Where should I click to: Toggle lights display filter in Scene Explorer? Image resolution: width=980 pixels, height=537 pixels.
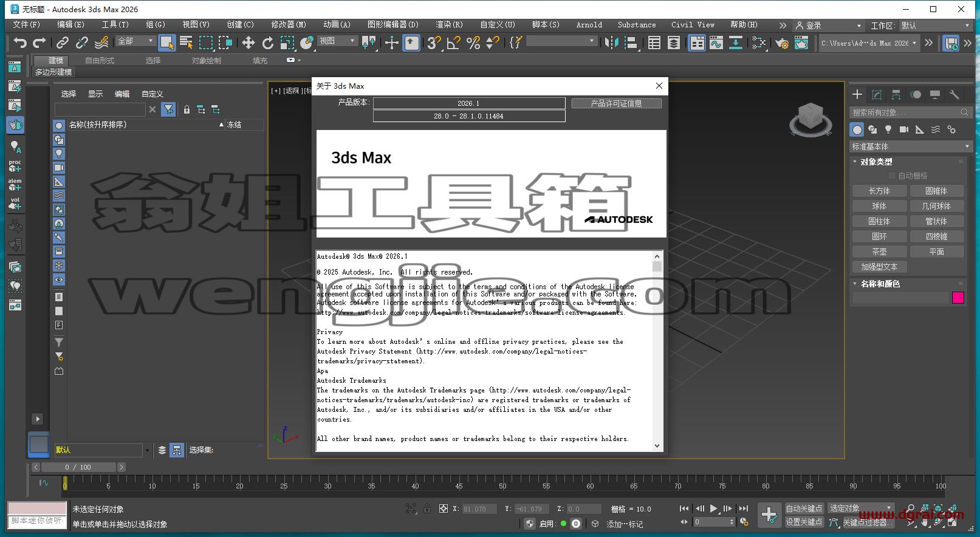[x=59, y=154]
